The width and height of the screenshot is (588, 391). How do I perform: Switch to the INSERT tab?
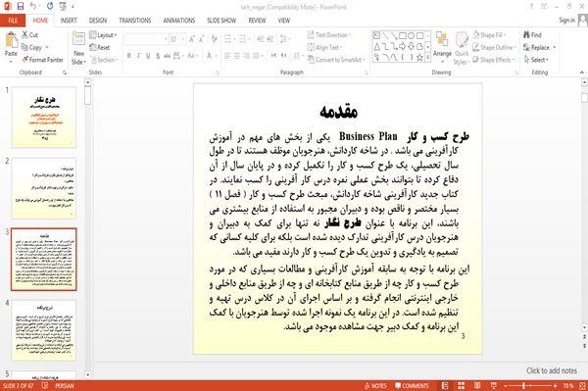[69, 21]
